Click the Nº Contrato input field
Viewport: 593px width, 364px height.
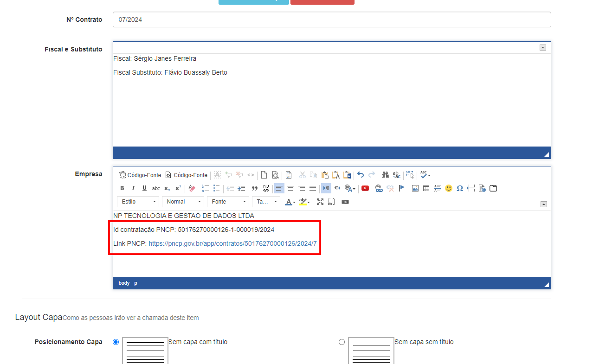click(x=332, y=19)
